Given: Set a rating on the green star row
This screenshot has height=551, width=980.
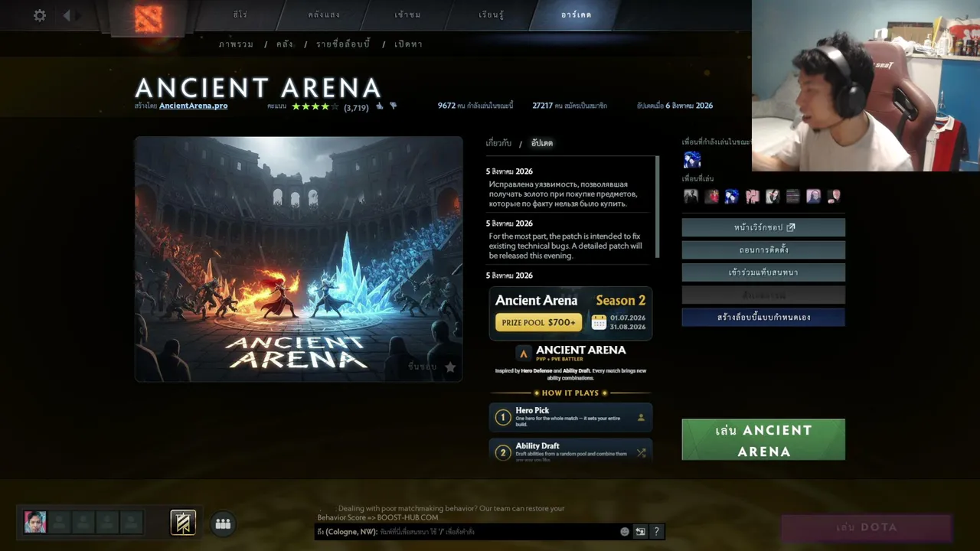Looking at the screenshot, I should 315,106.
